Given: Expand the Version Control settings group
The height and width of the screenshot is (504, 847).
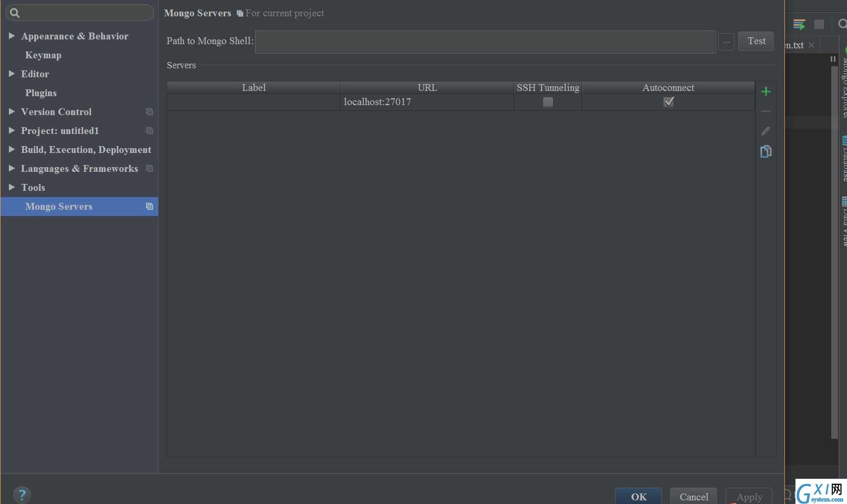Looking at the screenshot, I should [12, 112].
